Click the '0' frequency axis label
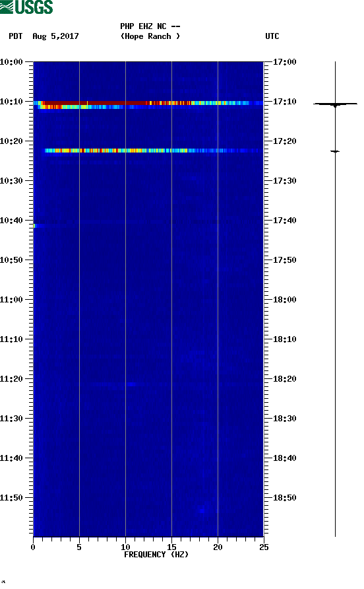 click(33, 547)
